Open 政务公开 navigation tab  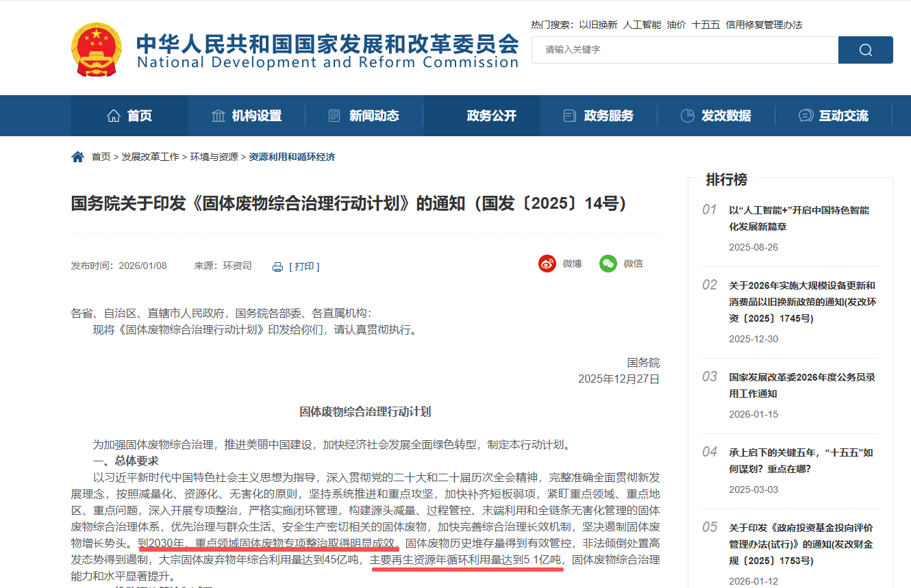tap(491, 116)
